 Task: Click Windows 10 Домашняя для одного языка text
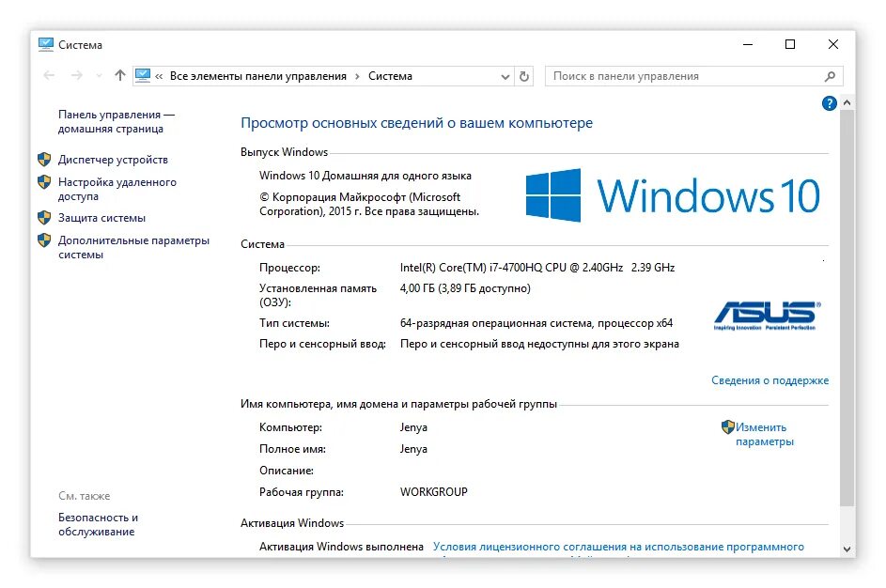(365, 176)
